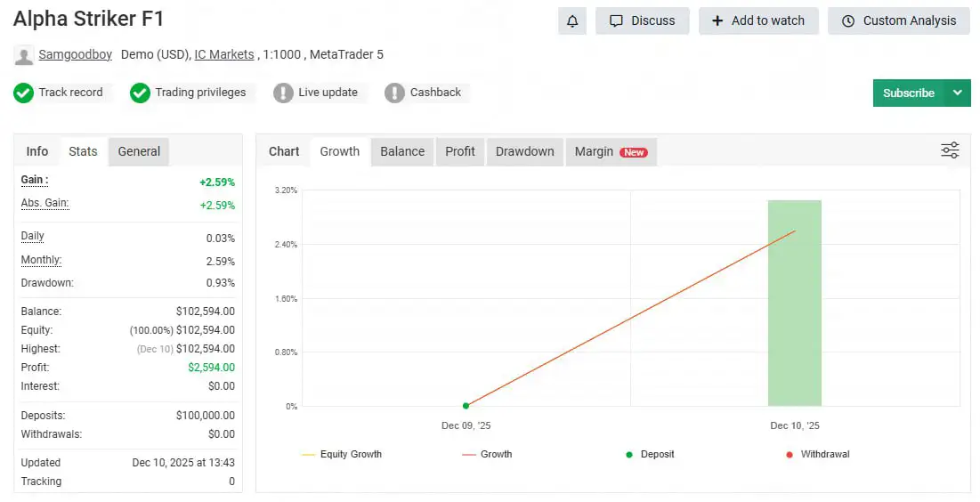
Task: Click the Cashback warning icon
Action: click(394, 93)
